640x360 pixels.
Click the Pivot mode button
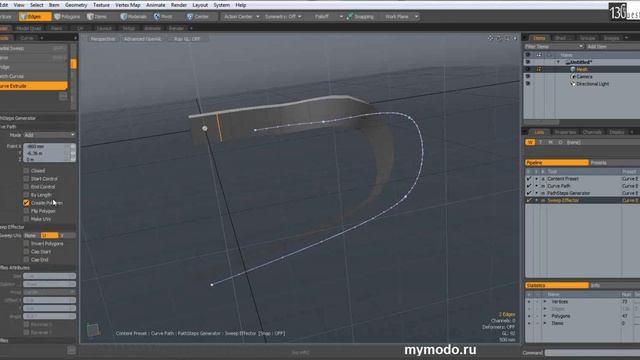coord(163,17)
